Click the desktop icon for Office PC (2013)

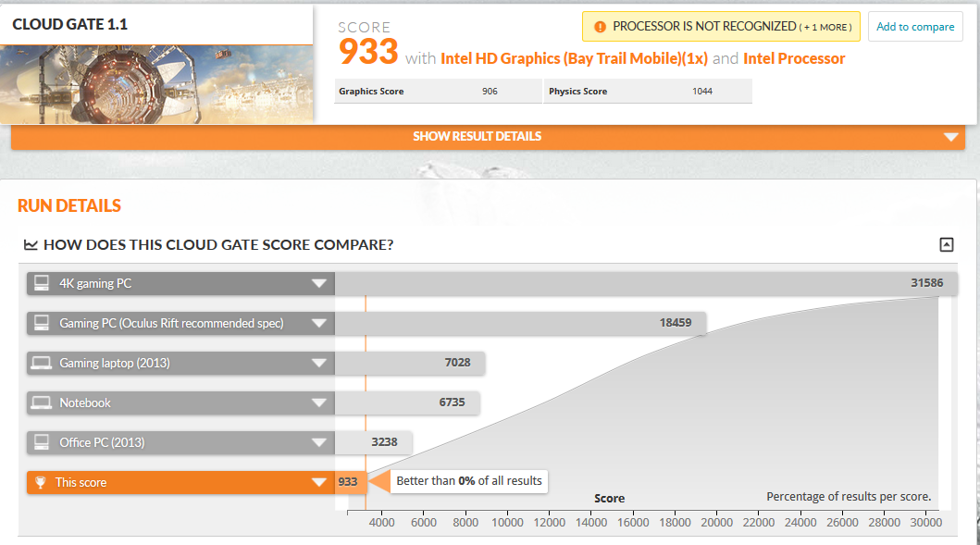coord(42,442)
